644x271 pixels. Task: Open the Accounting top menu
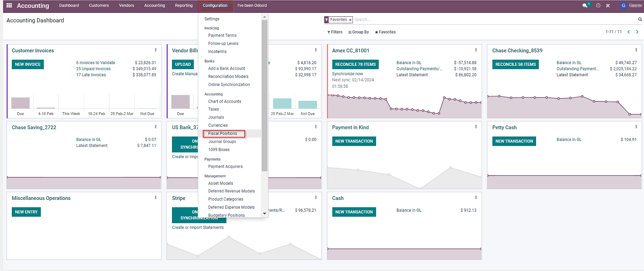pyautogui.click(x=154, y=6)
